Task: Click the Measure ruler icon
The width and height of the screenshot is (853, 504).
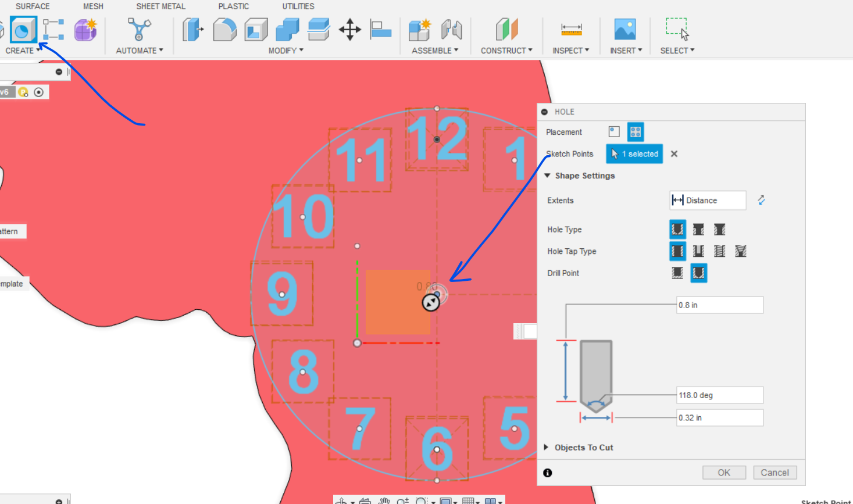Action: 571,30
